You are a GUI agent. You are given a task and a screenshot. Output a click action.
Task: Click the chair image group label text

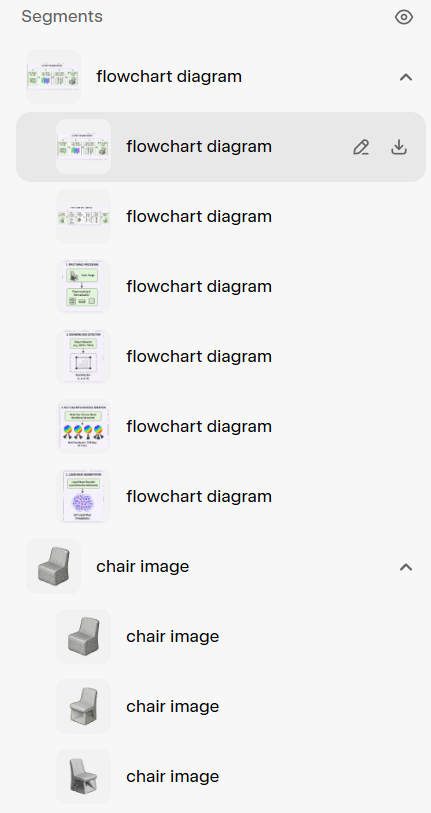click(x=143, y=567)
